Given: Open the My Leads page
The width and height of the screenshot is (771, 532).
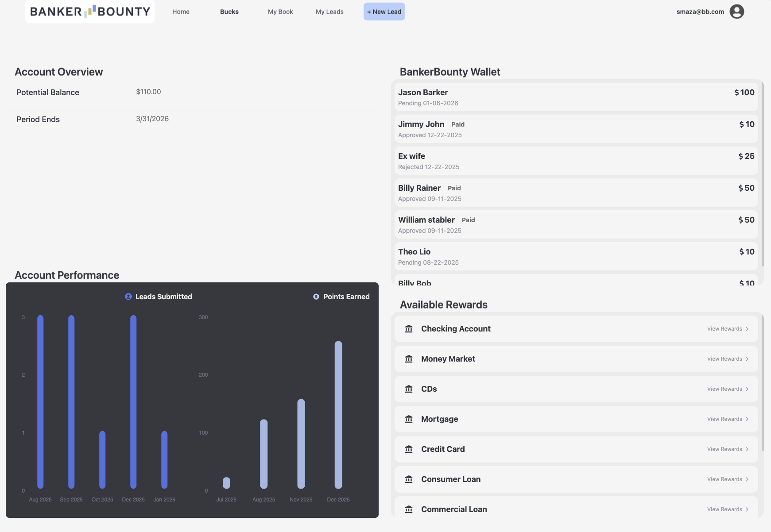Looking at the screenshot, I should (329, 12).
